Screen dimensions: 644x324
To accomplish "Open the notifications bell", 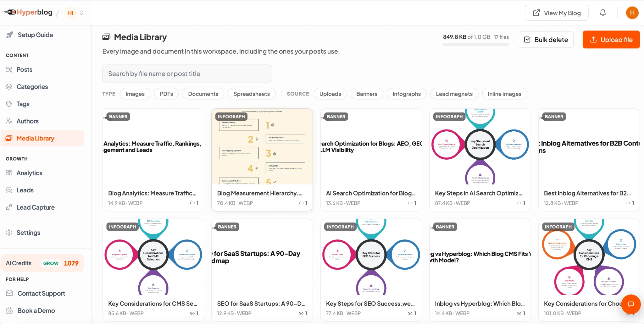I will pos(602,13).
